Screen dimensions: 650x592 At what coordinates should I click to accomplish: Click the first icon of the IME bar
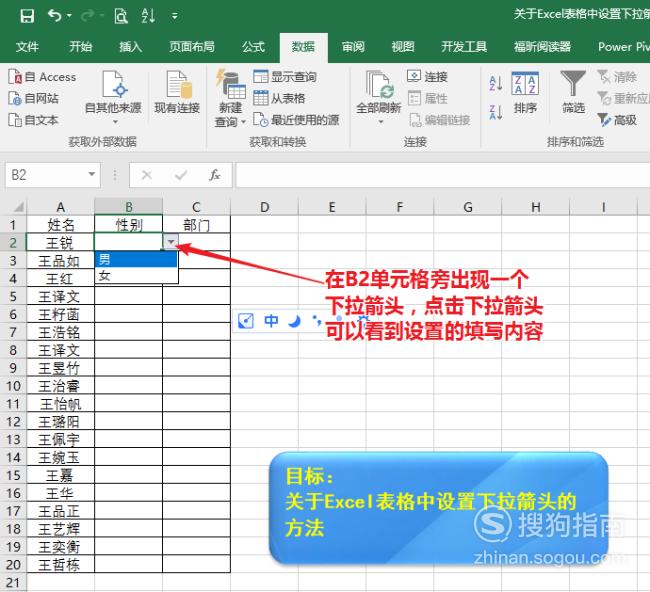click(246, 321)
